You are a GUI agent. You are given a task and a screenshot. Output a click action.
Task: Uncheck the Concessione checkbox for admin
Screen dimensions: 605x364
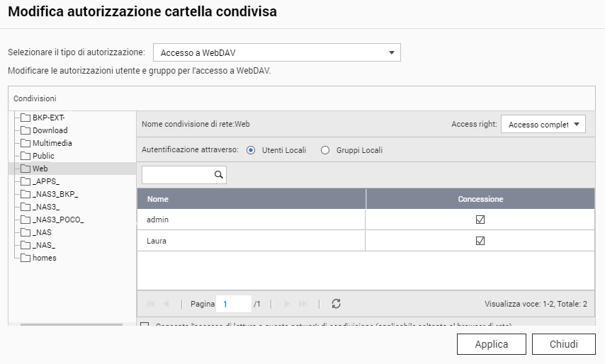click(480, 220)
